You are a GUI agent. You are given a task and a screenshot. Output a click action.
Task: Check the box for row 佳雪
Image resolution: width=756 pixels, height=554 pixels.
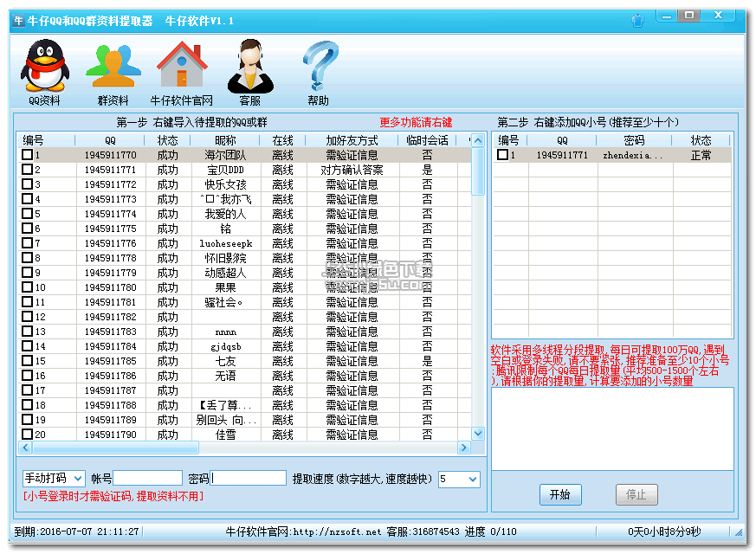[28, 434]
